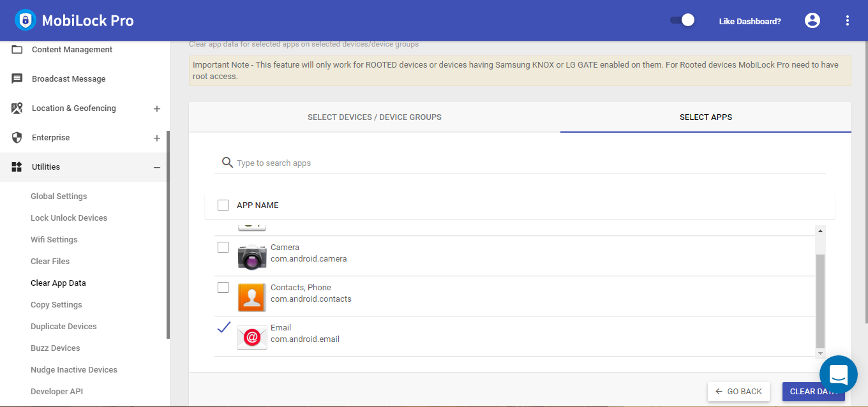
Task: Collapse the Utilities menu section
Action: 157,168
